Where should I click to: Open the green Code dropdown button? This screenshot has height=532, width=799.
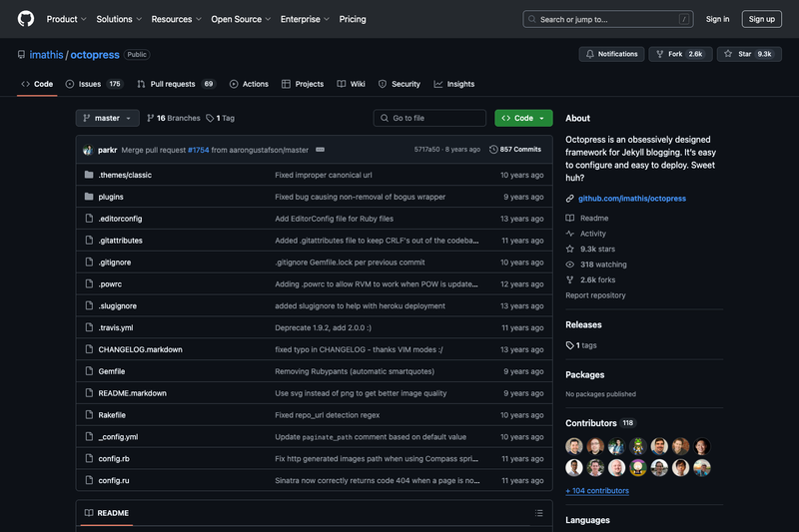click(x=523, y=118)
